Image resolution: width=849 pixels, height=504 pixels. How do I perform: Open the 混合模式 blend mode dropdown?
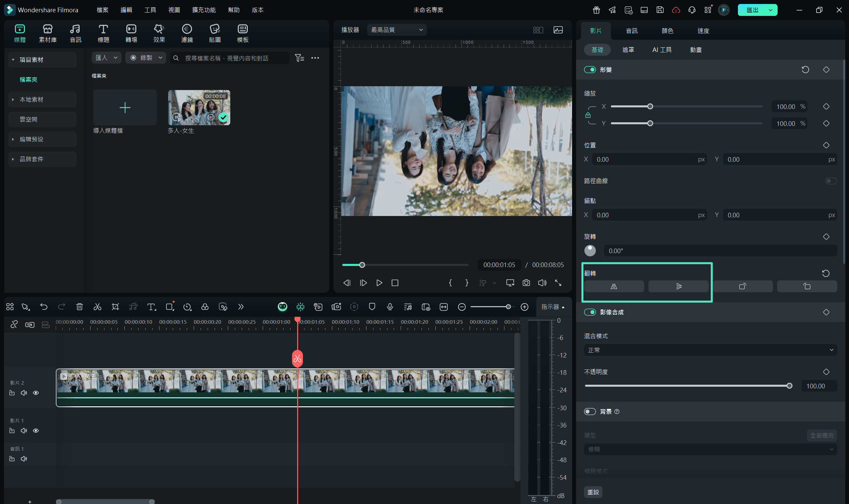click(x=710, y=350)
